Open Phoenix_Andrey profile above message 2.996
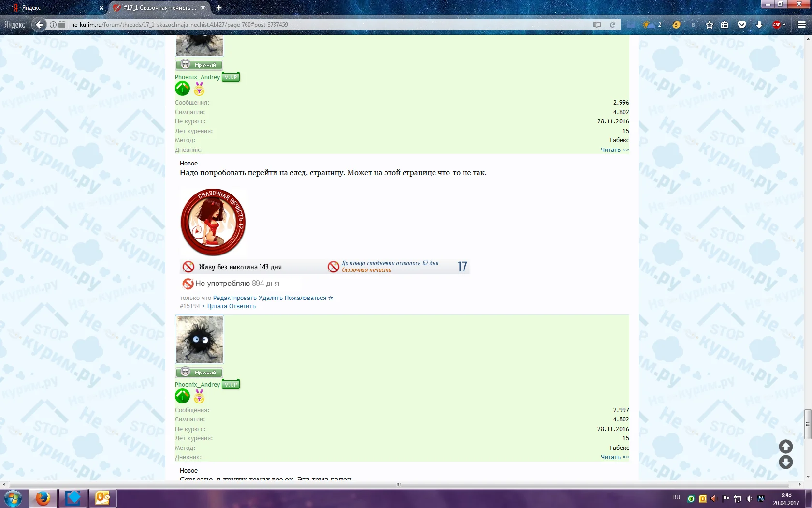 (197, 77)
